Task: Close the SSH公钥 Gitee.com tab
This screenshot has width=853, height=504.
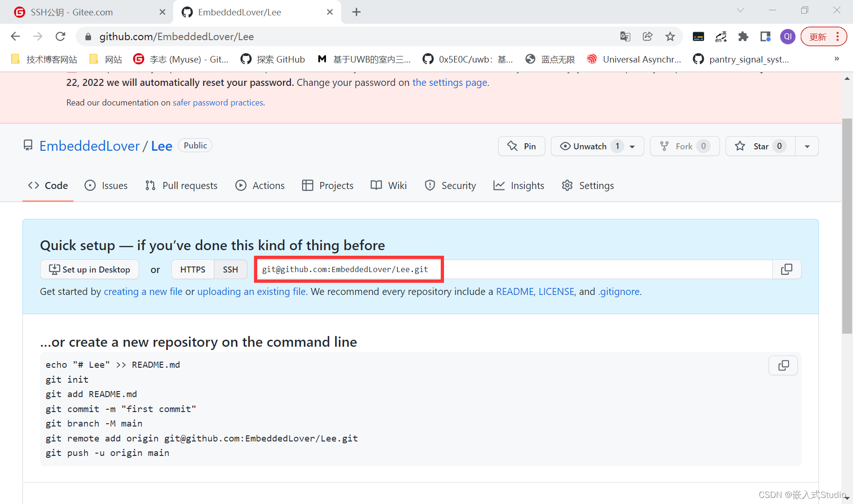Action: pos(162,12)
